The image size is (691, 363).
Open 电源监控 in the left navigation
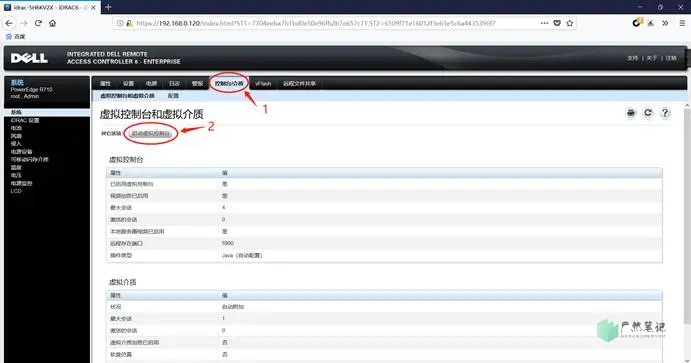pyautogui.click(x=22, y=183)
